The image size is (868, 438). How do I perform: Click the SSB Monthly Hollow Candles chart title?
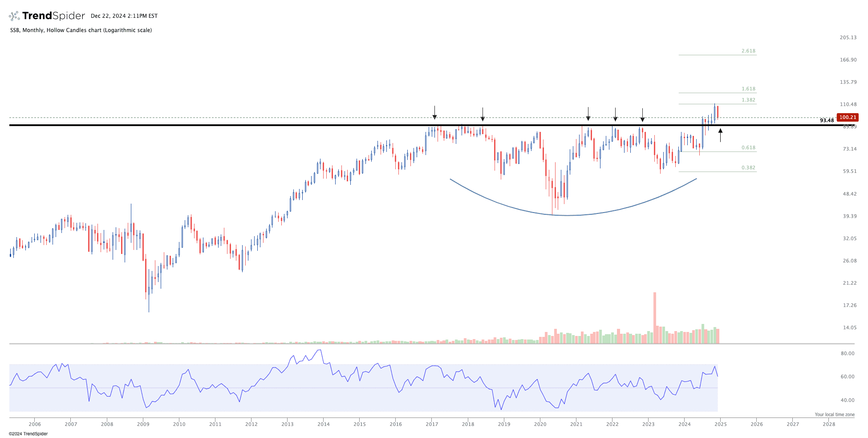click(x=81, y=30)
